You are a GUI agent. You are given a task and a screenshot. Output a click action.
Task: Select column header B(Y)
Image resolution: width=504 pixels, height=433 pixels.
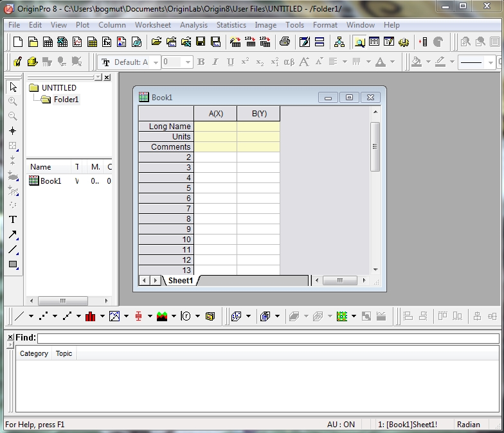click(x=258, y=114)
